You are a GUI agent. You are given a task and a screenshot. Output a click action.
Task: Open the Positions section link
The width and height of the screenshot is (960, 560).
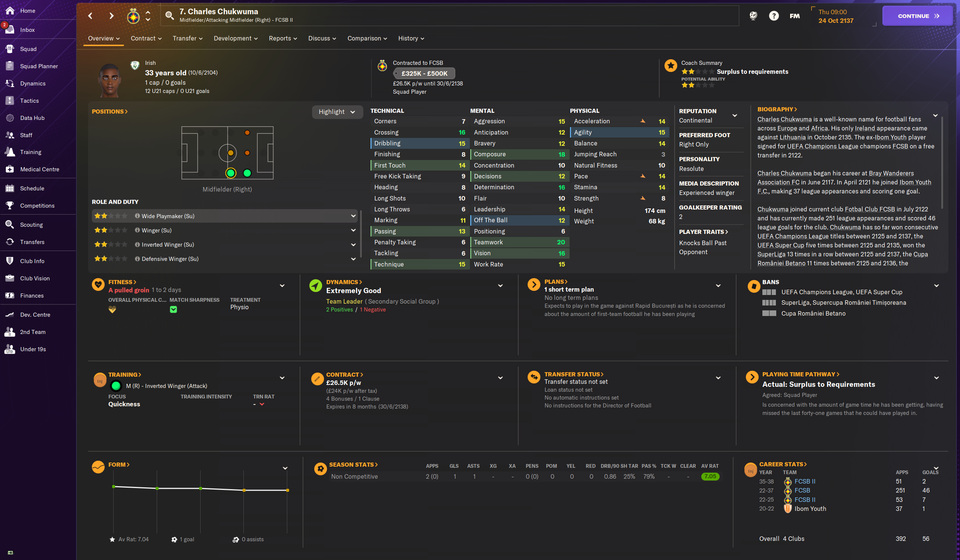coord(110,112)
